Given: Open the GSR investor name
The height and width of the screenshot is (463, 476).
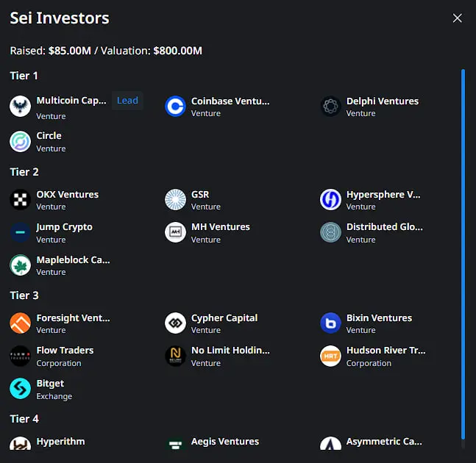Looking at the screenshot, I should coord(200,194).
